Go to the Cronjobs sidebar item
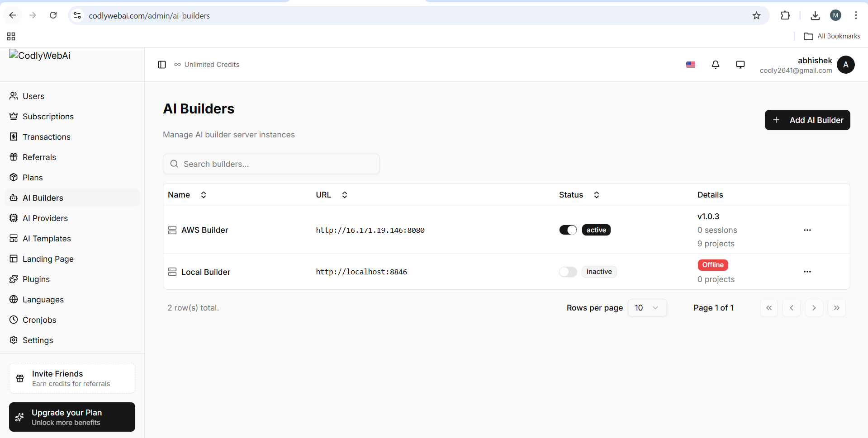Screen dimensions: 868x438 (39, 320)
